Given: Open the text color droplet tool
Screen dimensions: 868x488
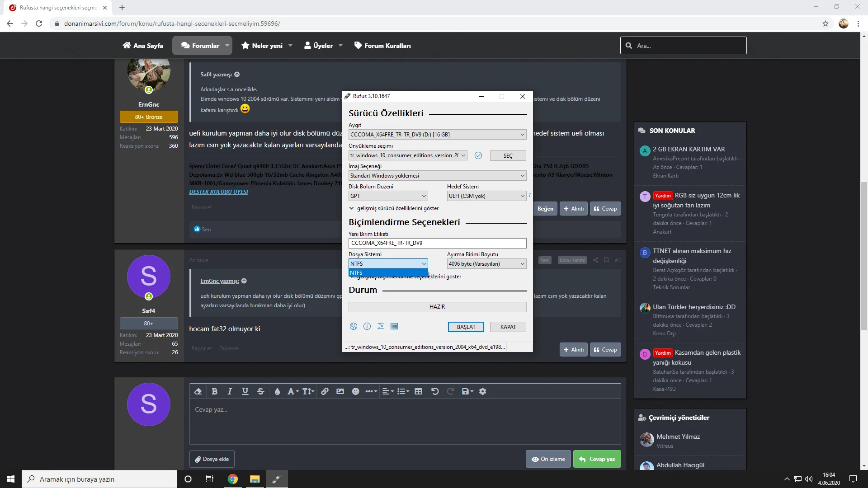Looking at the screenshot, I should 277,391.
